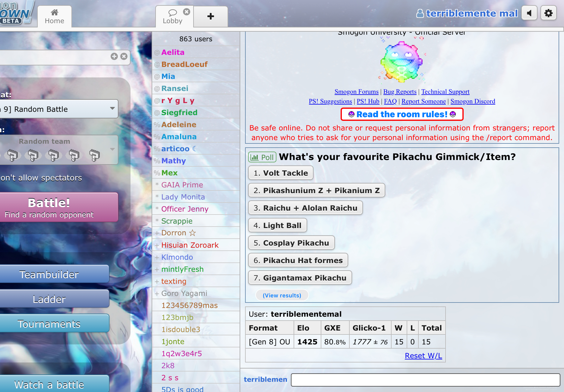Select user BreadLoeuf in the user list
The height and width of the screenshot is (392, 564).
[x=196, y=64]
